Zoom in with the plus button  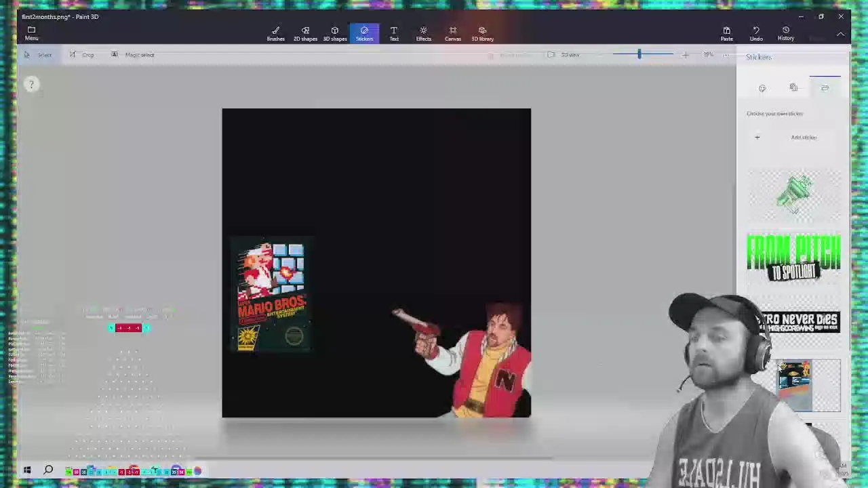pos(685,55)
